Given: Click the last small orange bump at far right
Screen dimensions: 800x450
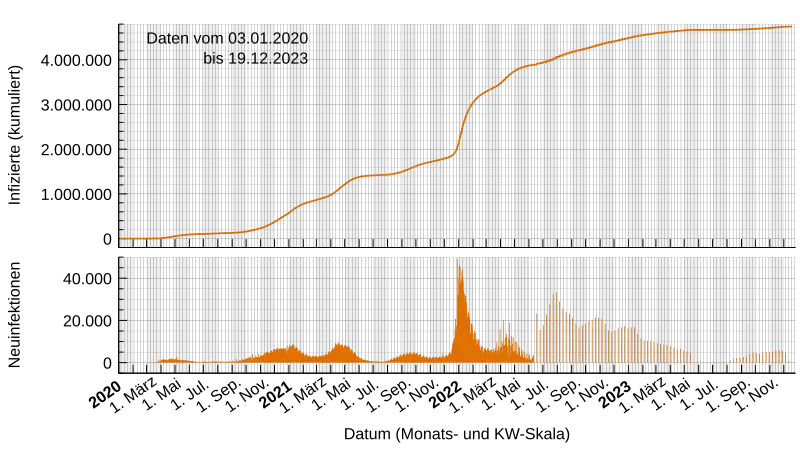Looking at the screenshot, I should [776, 355].
